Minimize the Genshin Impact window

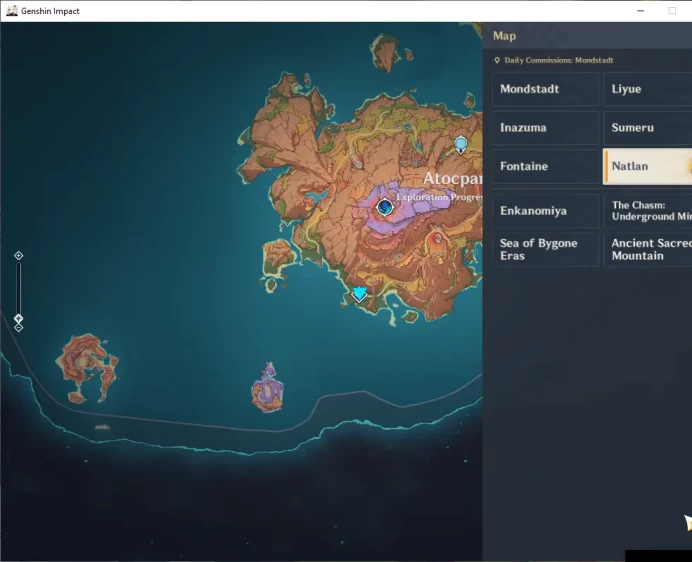[640, 11]
